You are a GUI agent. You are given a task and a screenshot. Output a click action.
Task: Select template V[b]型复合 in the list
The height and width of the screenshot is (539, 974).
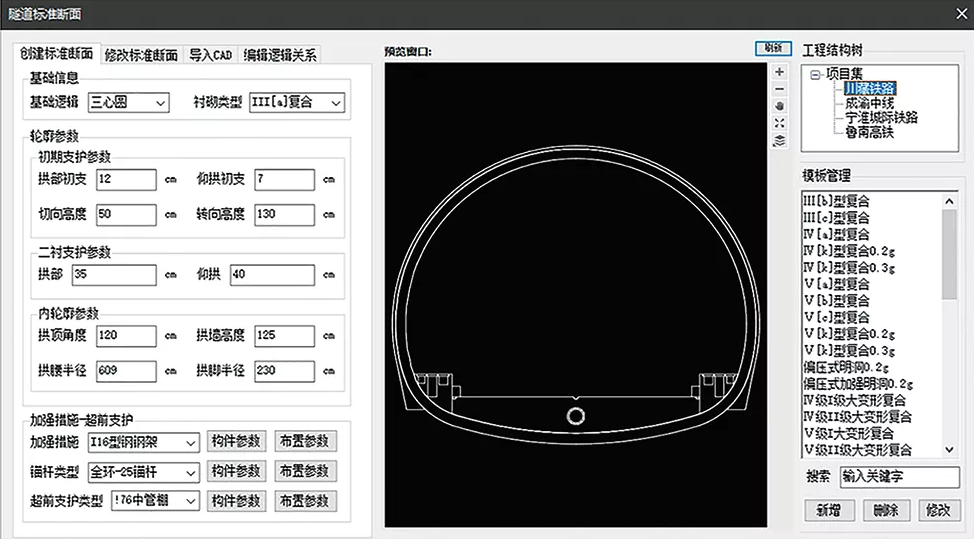click(x=837, y=301)
